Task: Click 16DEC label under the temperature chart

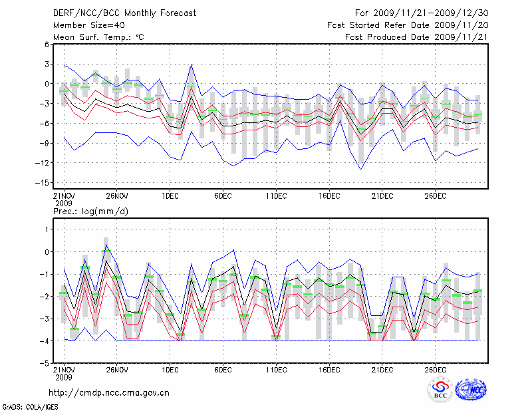Action: point(329,195)
